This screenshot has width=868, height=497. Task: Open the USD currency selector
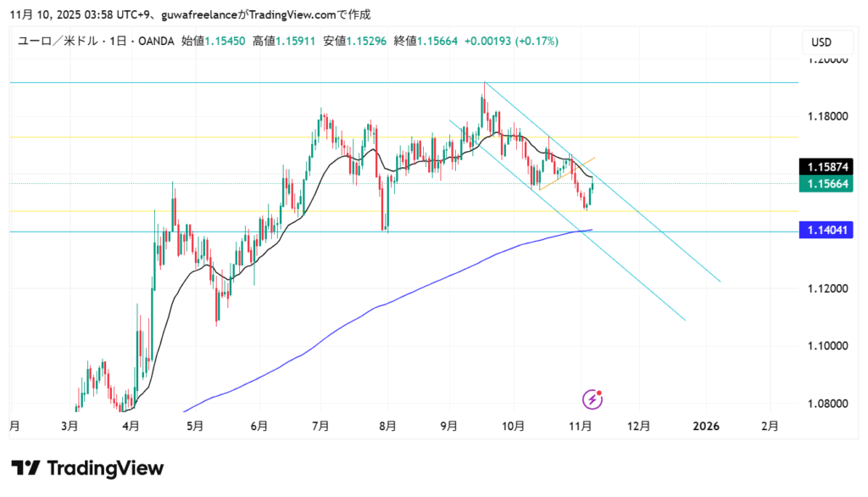tap(821, 42)
